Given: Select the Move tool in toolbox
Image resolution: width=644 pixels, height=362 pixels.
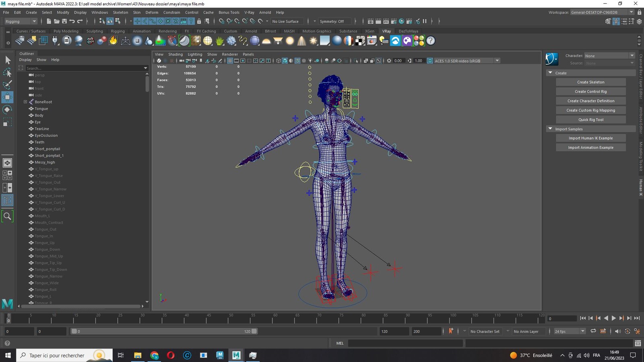Looking at the screenshot, I should pyautogui.click(x=7, y=97).
